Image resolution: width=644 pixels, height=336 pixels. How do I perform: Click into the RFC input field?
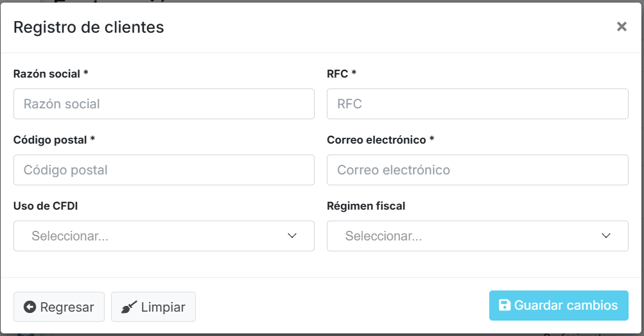[477, 104]
